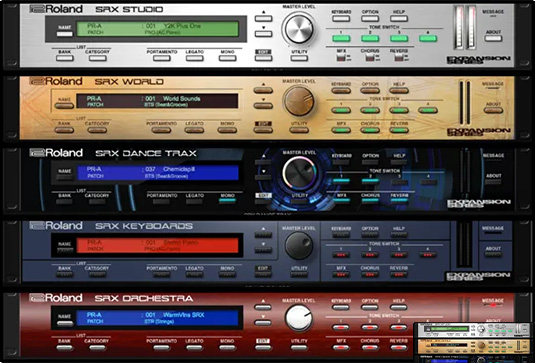Open OPTION on SRX Orchestra
This screenshot has width=535, height=363.
(370, 307)
